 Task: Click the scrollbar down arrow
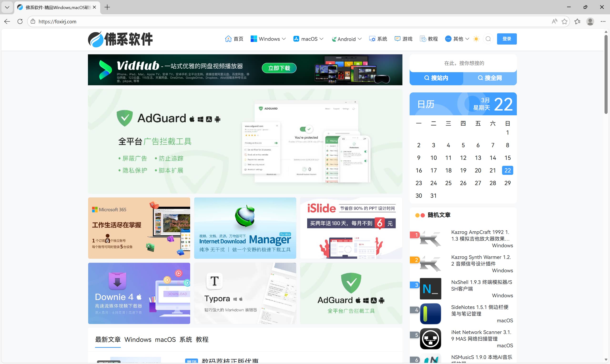[x=606, y=360]
